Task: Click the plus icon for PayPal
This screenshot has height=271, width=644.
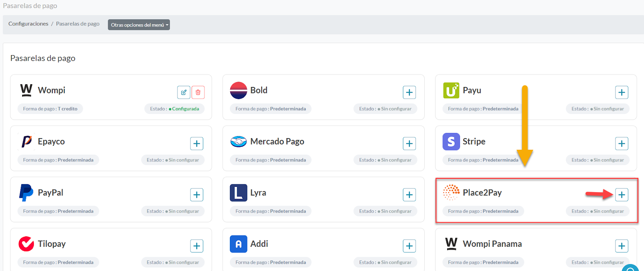Action: (197, 194)
